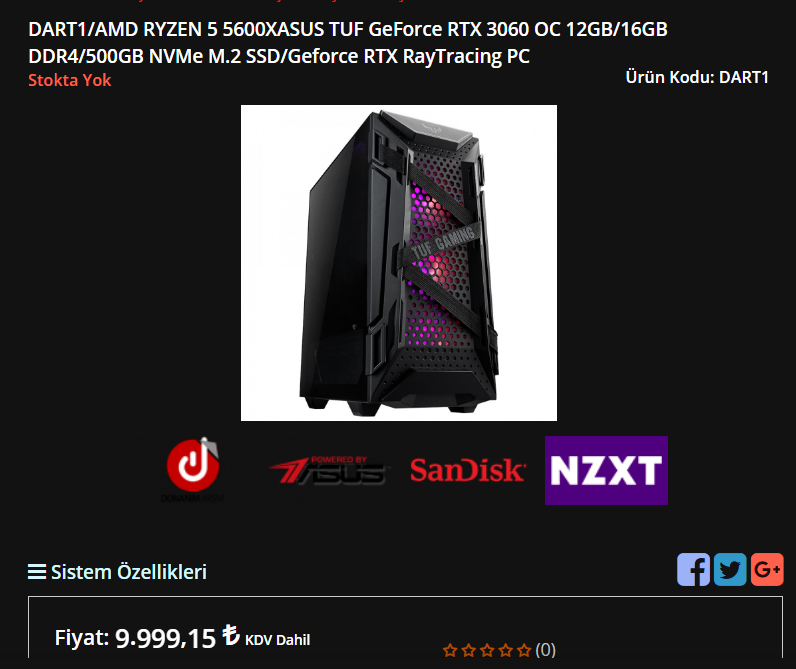Rate the product three stars
Screen dimensions: 796x669
[487, 650]
